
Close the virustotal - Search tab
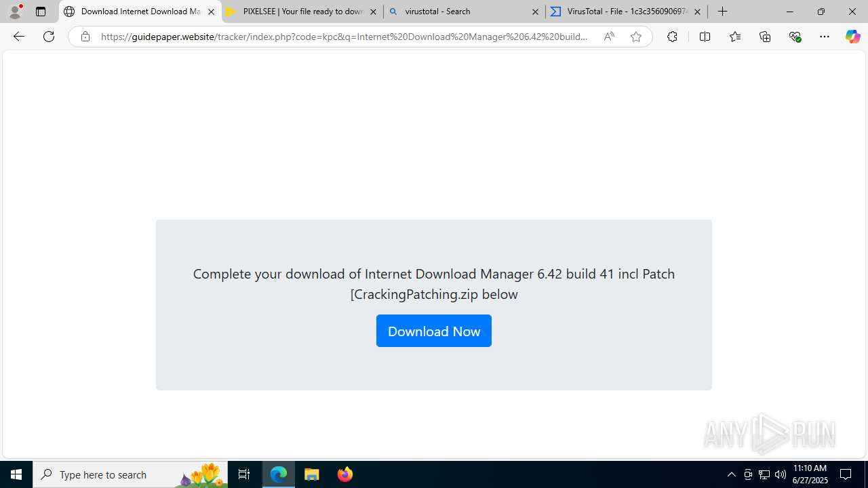[535, 12]
